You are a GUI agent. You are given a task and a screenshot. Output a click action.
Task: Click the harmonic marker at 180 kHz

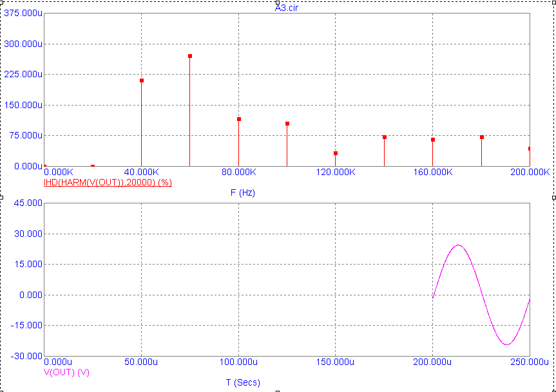(x=481, y=137)
